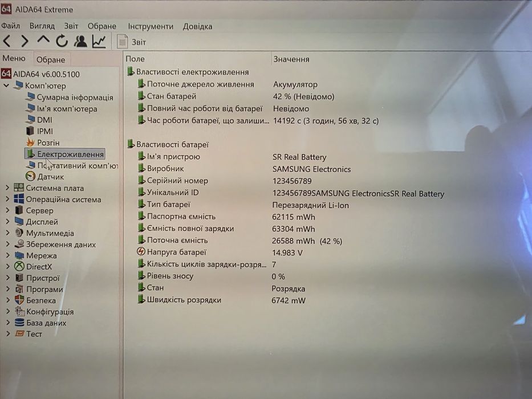
Task: Click the Системна плата motherboard icon
Action: click(x=19, y=188)
